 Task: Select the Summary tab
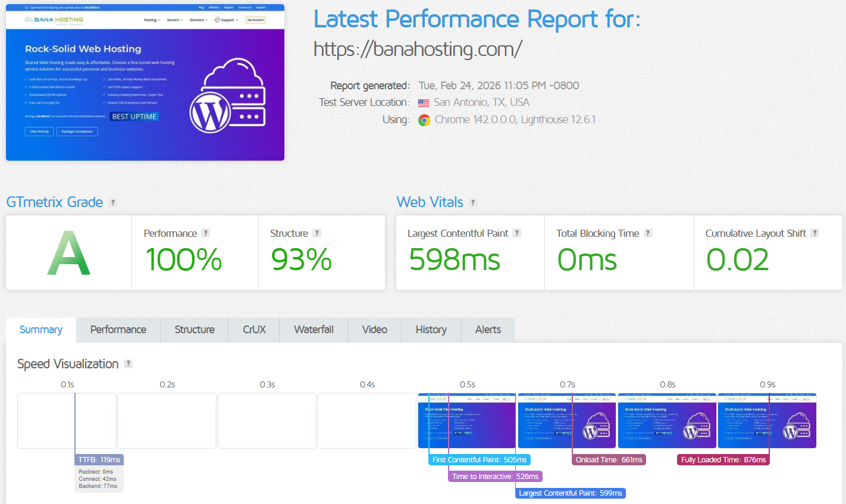(x=41, y=330)
